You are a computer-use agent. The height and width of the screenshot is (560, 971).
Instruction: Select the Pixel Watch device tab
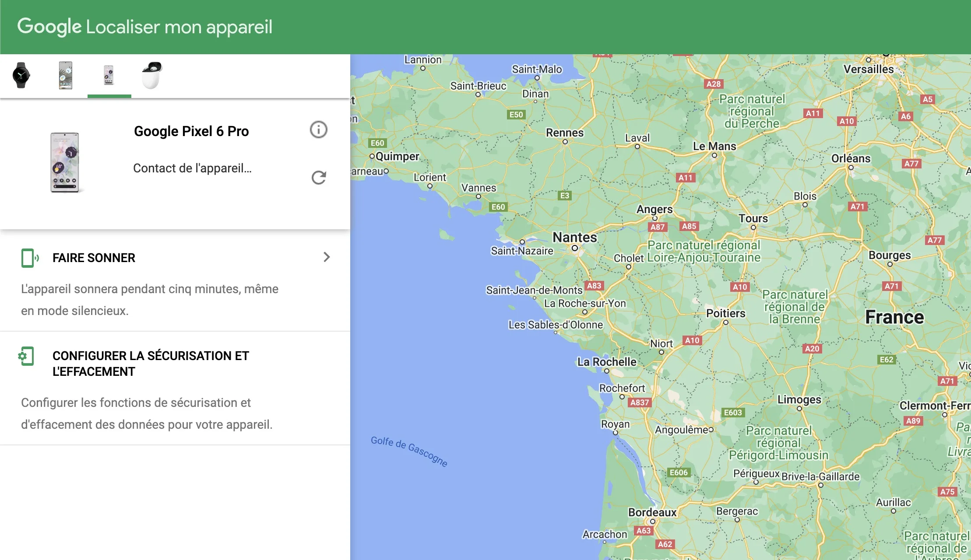click(21, 75)
